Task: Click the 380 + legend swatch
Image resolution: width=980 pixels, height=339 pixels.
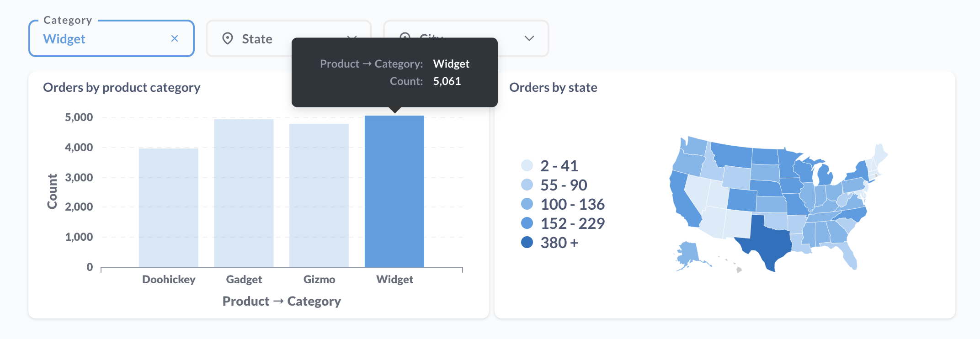Action: tap(527, 242)
